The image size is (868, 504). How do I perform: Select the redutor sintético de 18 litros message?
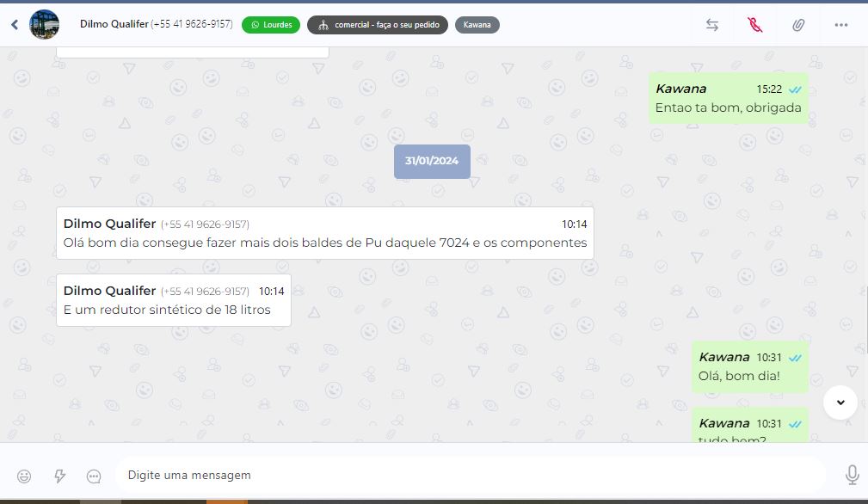click(174, 300)
